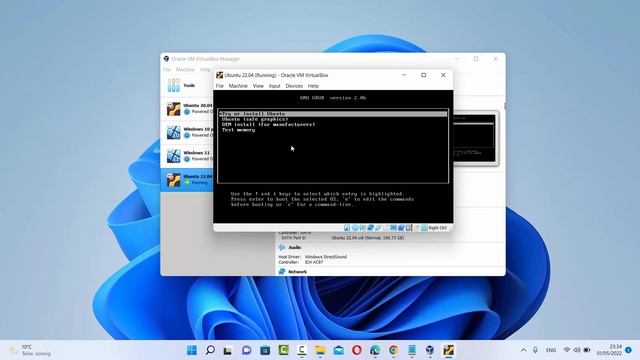Screen dimensions: 640x360
Task: Open File menu in VirtualBox Manager
Action: 167,70
